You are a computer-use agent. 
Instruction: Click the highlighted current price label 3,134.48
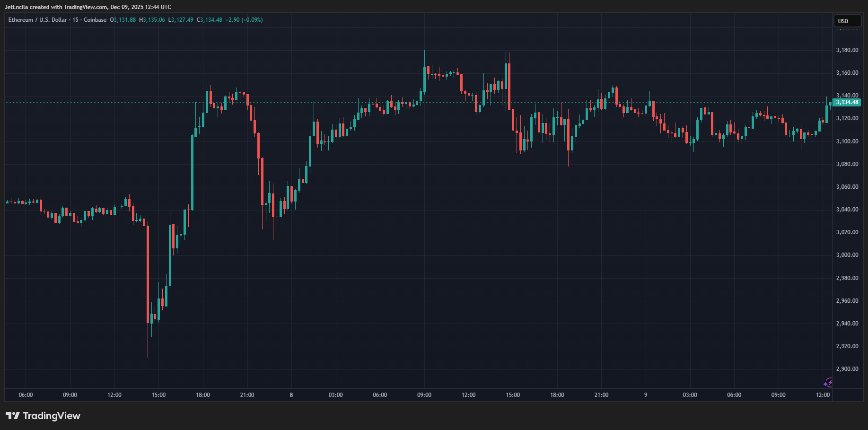tap(847, 102)
